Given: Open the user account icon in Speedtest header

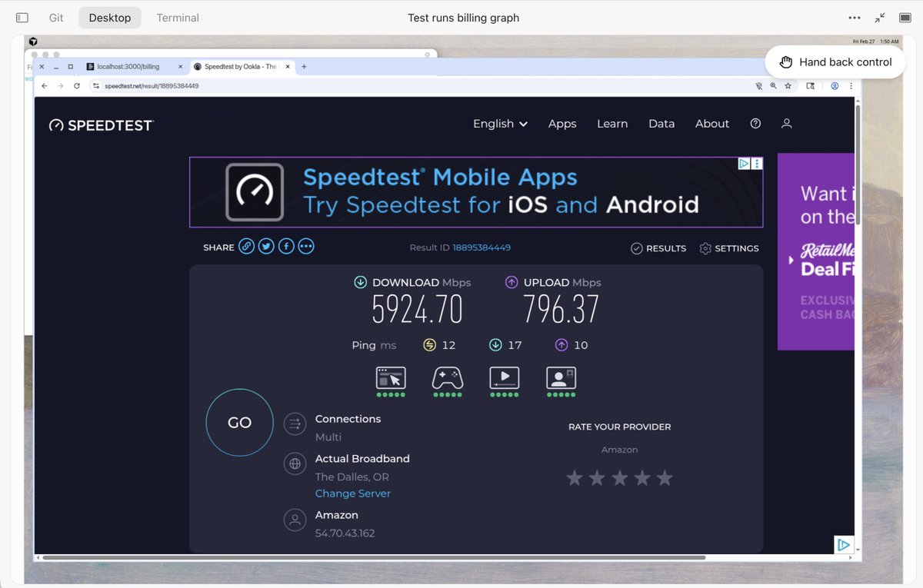Looking at the screenshot, I should pos(786,124).
